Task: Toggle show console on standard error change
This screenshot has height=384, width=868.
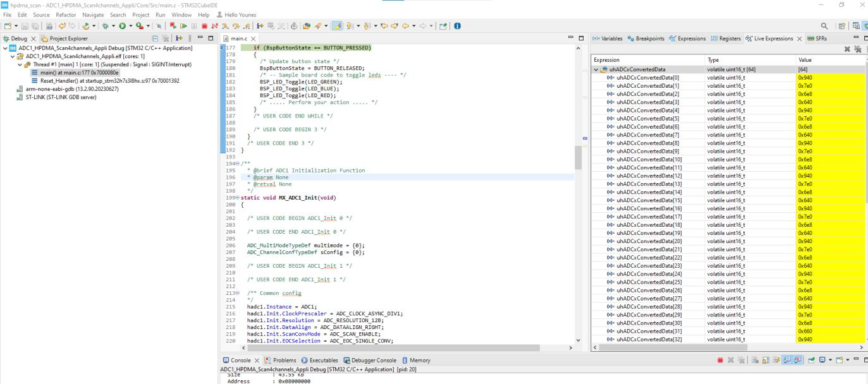Action: [798, 360]
